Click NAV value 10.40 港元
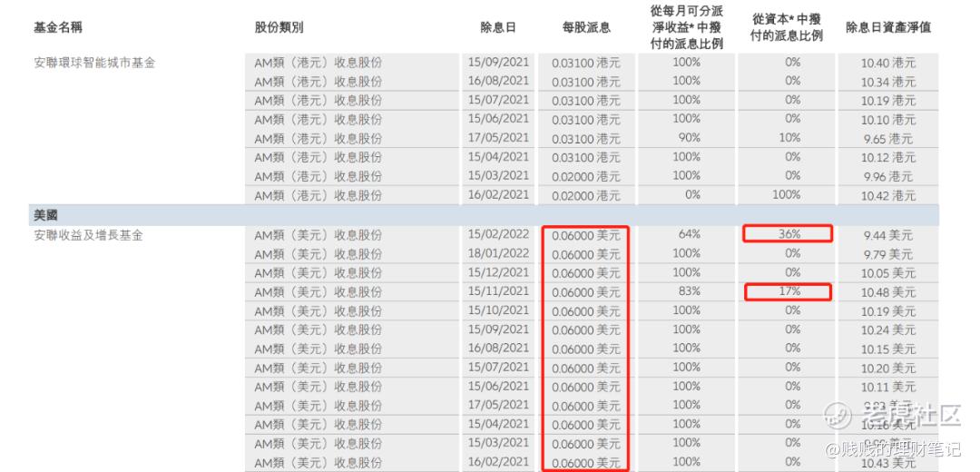This screenshot has width=980, height=472. coord(888,64)
